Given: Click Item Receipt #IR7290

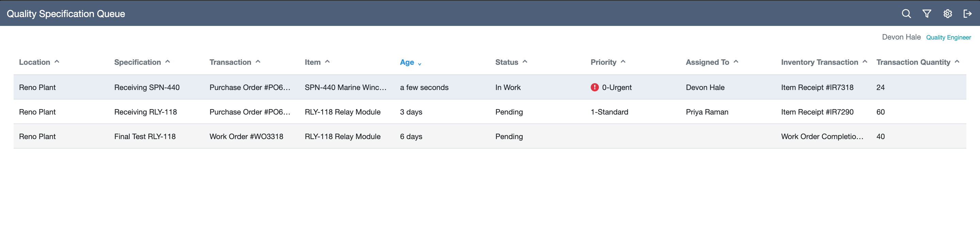Looking at the screenshot, I should [x=817, y=112].
